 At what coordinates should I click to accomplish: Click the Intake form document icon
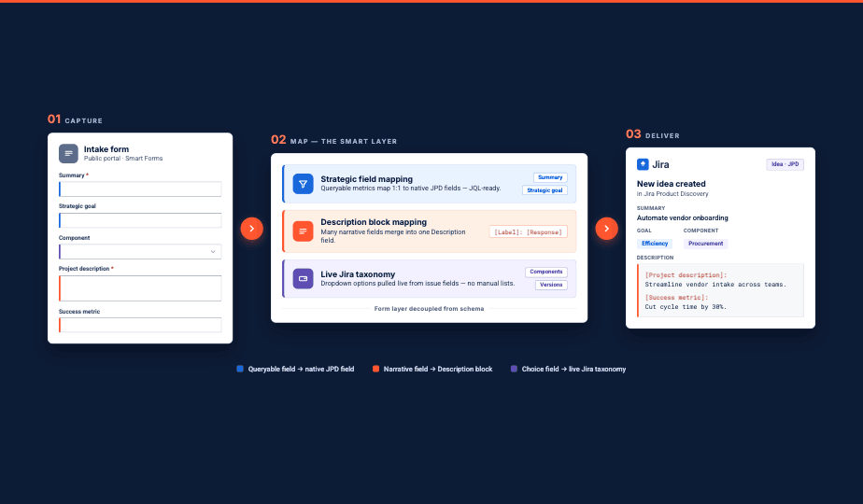(68, 153)
